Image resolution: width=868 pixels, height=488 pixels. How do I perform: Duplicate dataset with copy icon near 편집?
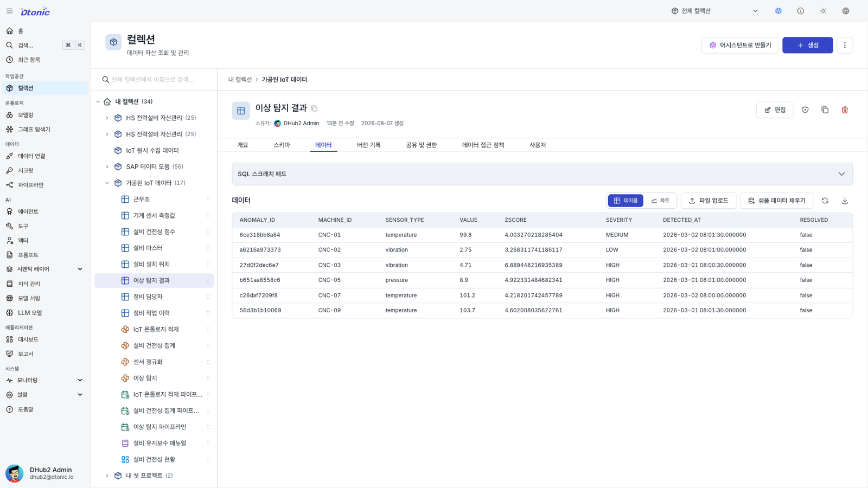pyautogui.click(x=825, y=110)
